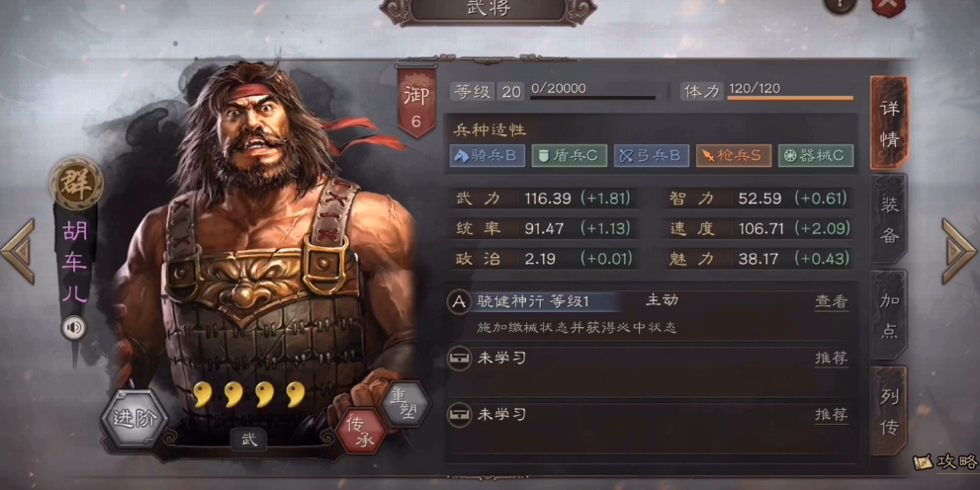Open the 列传 tab

[889, 411]
